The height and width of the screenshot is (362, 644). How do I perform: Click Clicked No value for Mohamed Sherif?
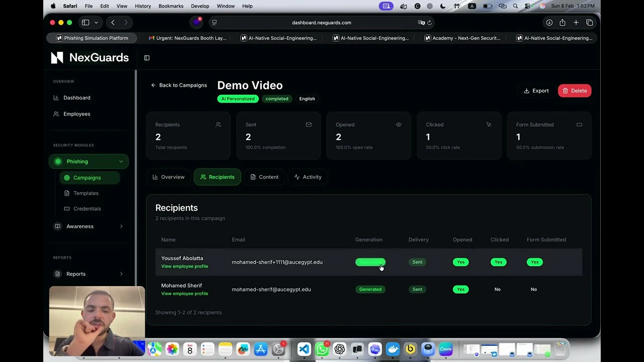click(x=498, y=290)
